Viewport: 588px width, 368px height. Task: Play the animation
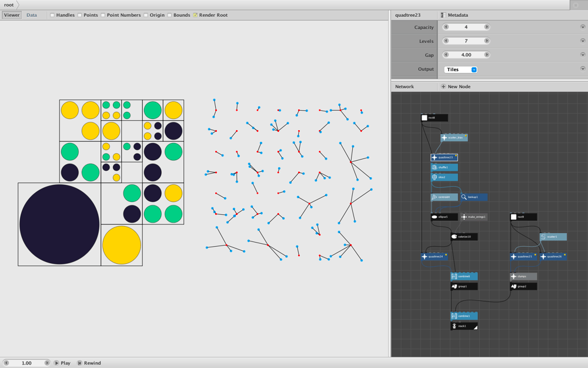point(62,363)
